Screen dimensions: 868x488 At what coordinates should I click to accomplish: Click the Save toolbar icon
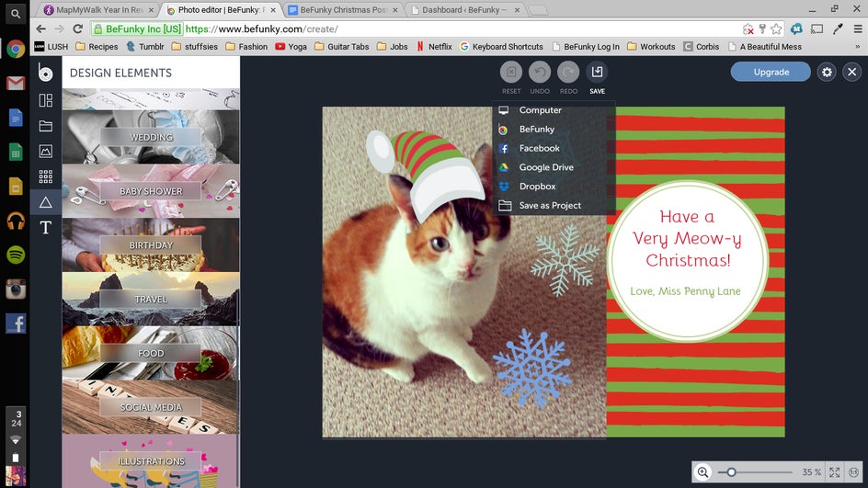[597, 72]
